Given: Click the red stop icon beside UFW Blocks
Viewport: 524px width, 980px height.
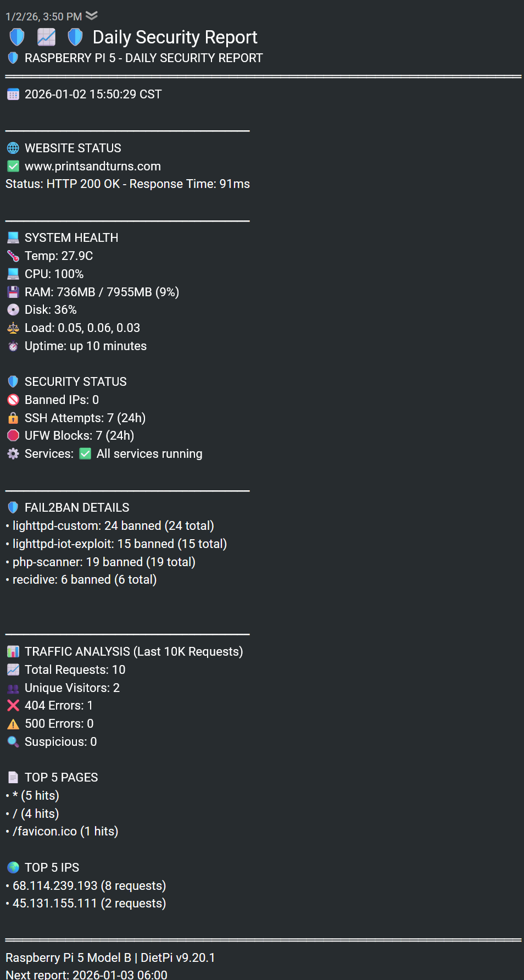Looking at the screenshot, I should pyautogui.click(x=13, y=435).
